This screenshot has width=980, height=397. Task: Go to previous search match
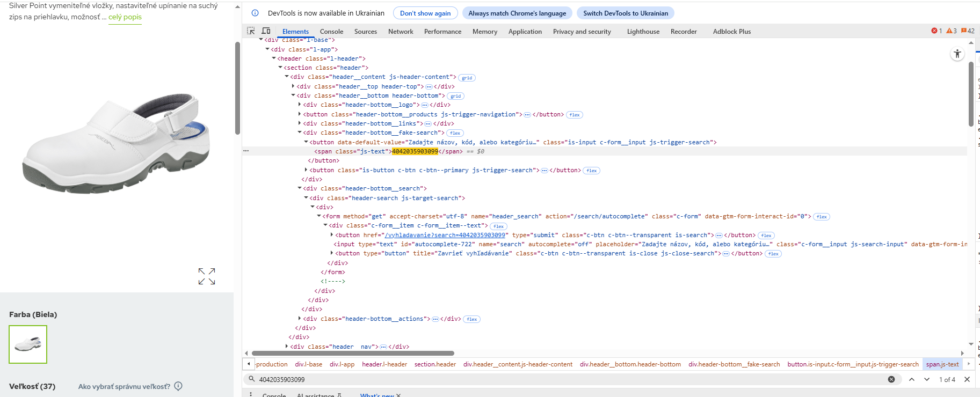[x=912, y=379]
